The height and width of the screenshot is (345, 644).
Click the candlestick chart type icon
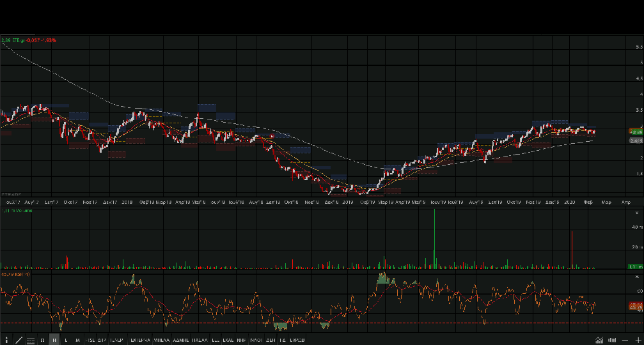click(613, 340)
